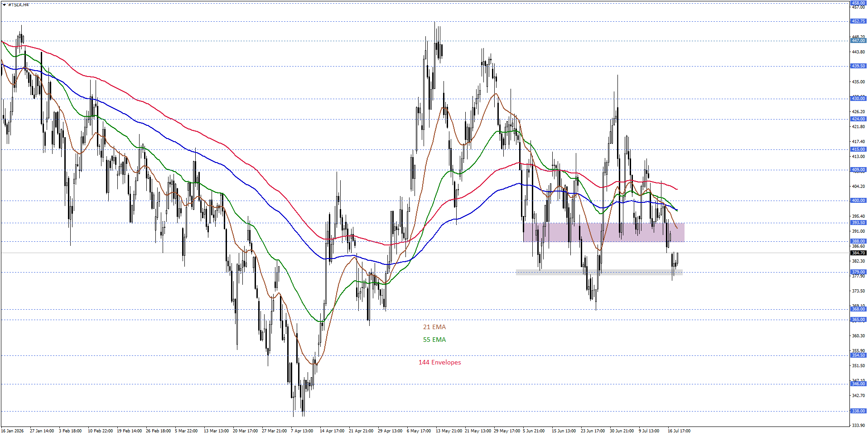Click the 354.50 price level tag
Screen dimensions: 868x436
[x=858, y=355]
